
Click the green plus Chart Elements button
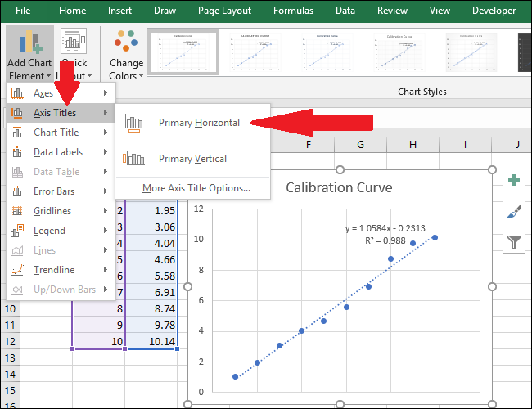click(514, 180)
